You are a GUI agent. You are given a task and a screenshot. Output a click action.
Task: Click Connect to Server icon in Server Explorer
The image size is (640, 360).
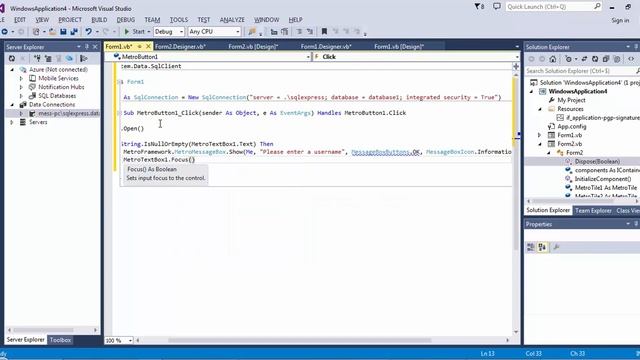tap(48, 58)
